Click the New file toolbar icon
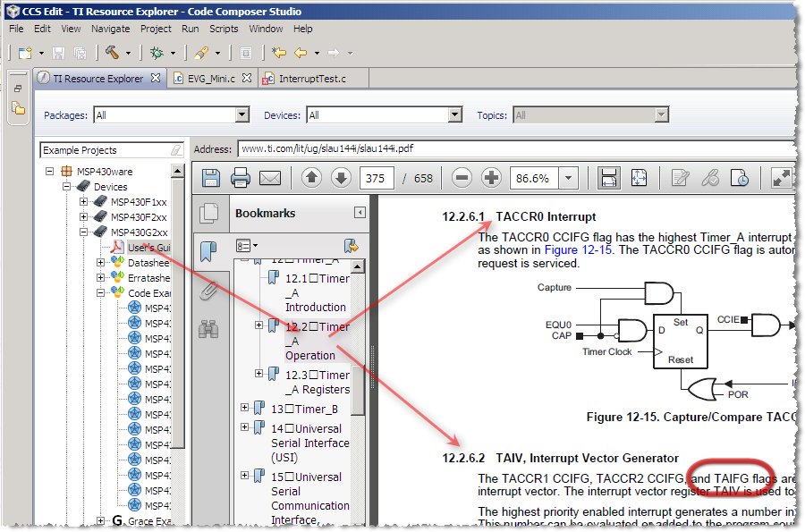This screenshot has height=532, width=805. point(25,53)
